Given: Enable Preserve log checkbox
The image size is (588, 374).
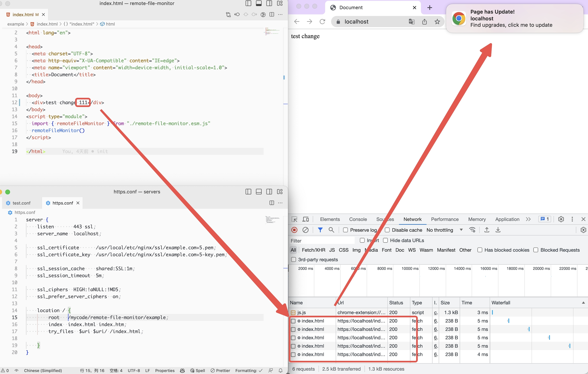Looking at the screenshot, I should click(x=345, y=230).
